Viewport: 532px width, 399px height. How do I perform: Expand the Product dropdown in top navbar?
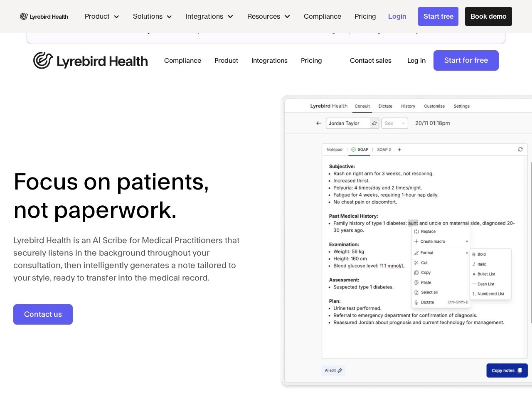[102, 17]
